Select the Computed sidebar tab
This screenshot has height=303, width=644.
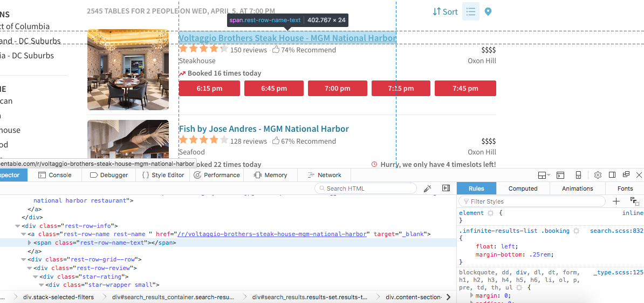523,188
